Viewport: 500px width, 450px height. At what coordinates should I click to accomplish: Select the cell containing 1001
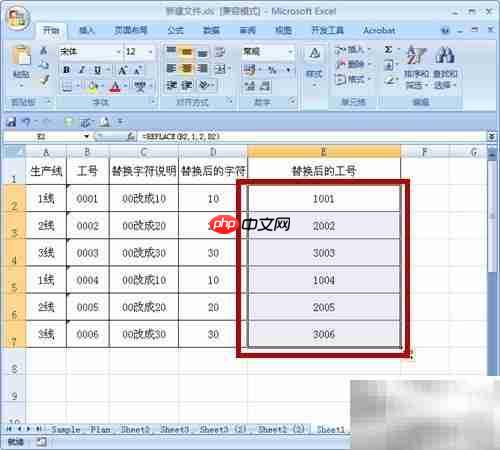pyautogui.click(x=324, y=199)
